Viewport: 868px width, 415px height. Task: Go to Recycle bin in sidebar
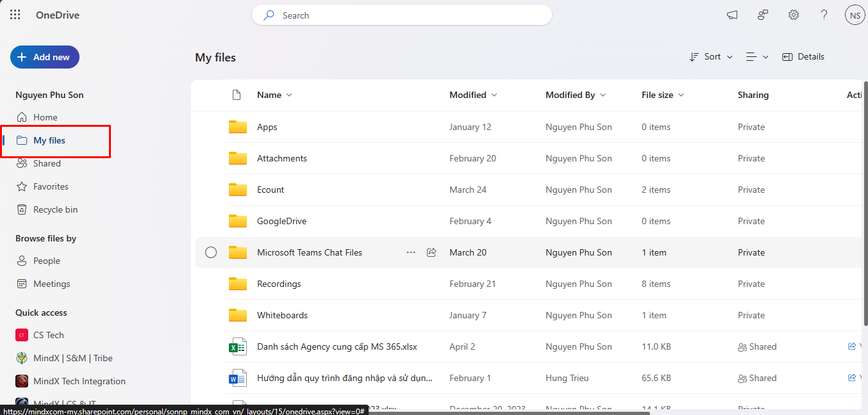55,209
